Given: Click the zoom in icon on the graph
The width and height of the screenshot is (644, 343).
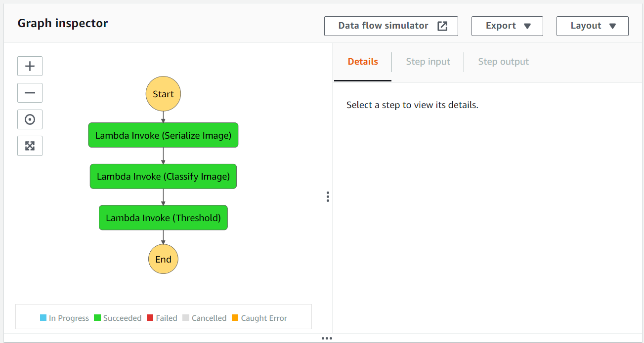Looking at the screenshot, I should point(30,66).
